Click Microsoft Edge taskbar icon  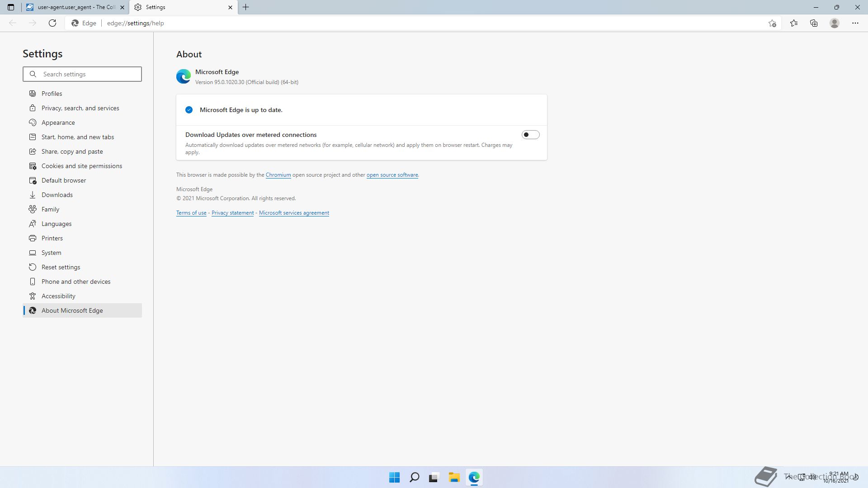point(474,477)
